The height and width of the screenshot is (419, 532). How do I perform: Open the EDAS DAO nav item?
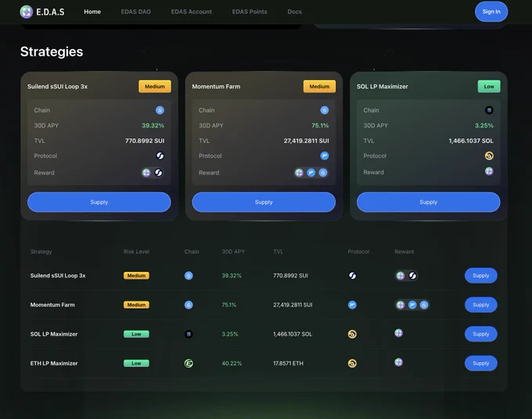click(x=135, y=12)
